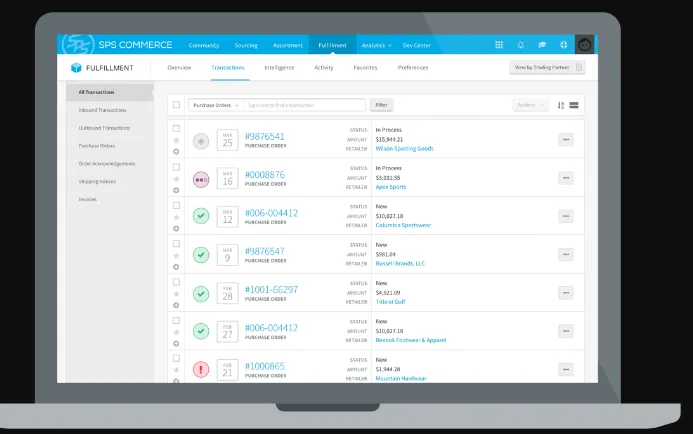693x434 pixels.
Task: Open purchase order #1000865
Action: tap(264, 366)
